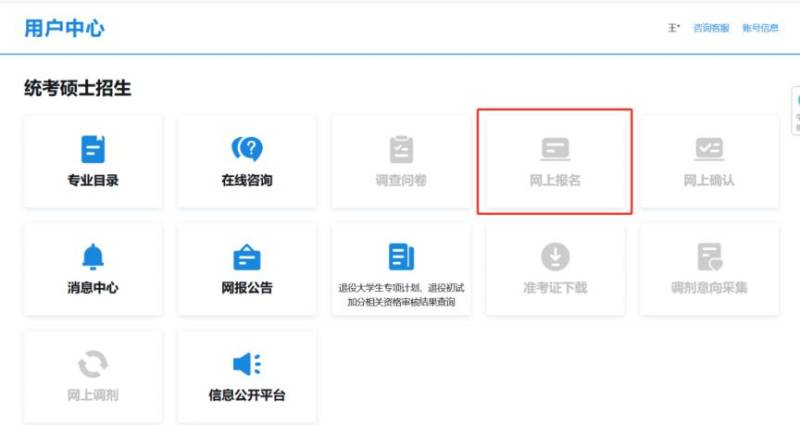Click the 调查问卷 clipboard icon
Screen dimensions: 800x425
click(401, 149)
